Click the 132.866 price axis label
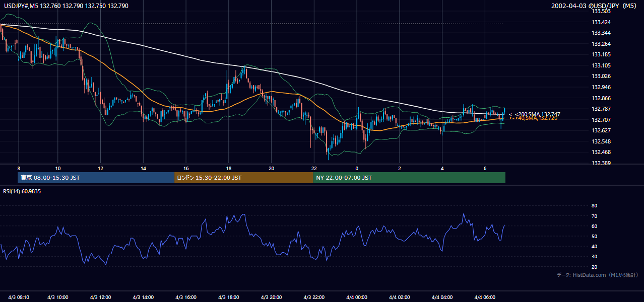Image resolution: width=644 pixels, height=302 pixels. pyautogui.click(x=601, y=98)
